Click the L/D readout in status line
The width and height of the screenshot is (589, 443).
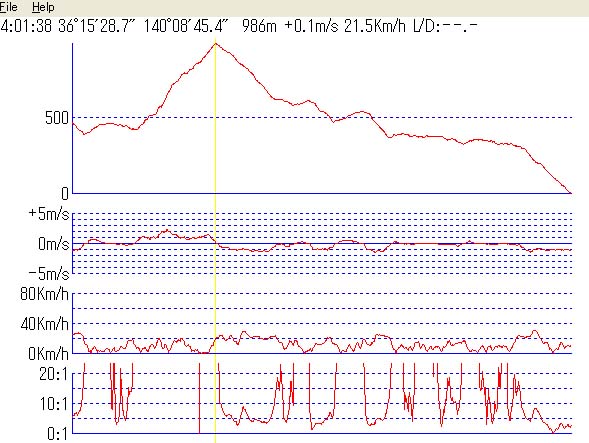click(446, 26)
